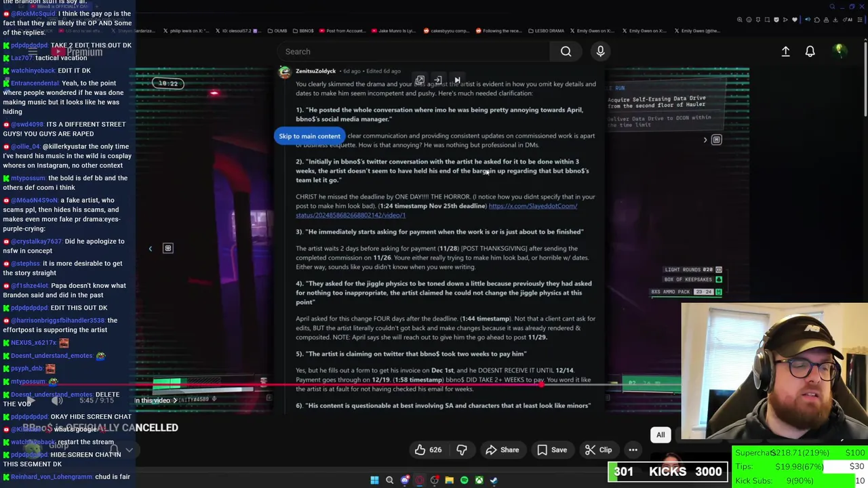
Task: Click browser toolbar heart icon
Action: coord(795,20)
